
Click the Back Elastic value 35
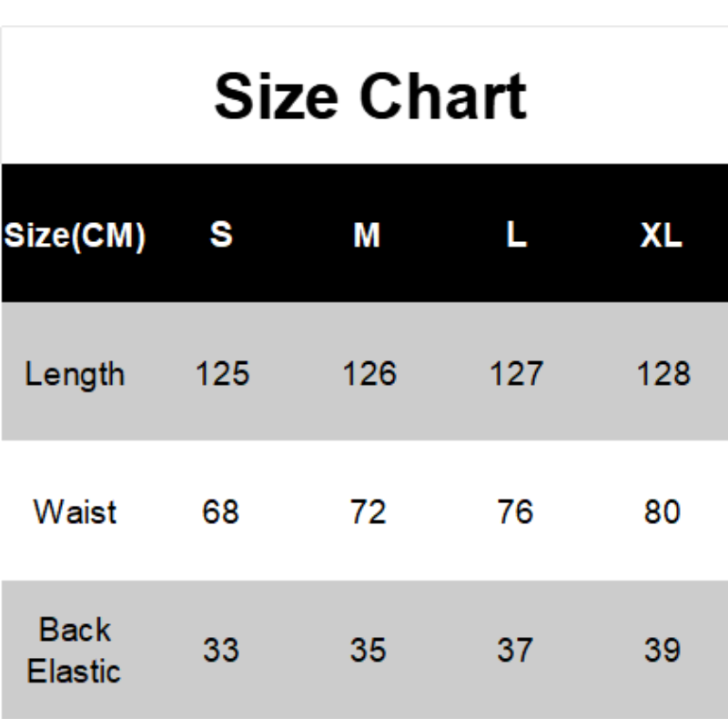tap(368, 650)
